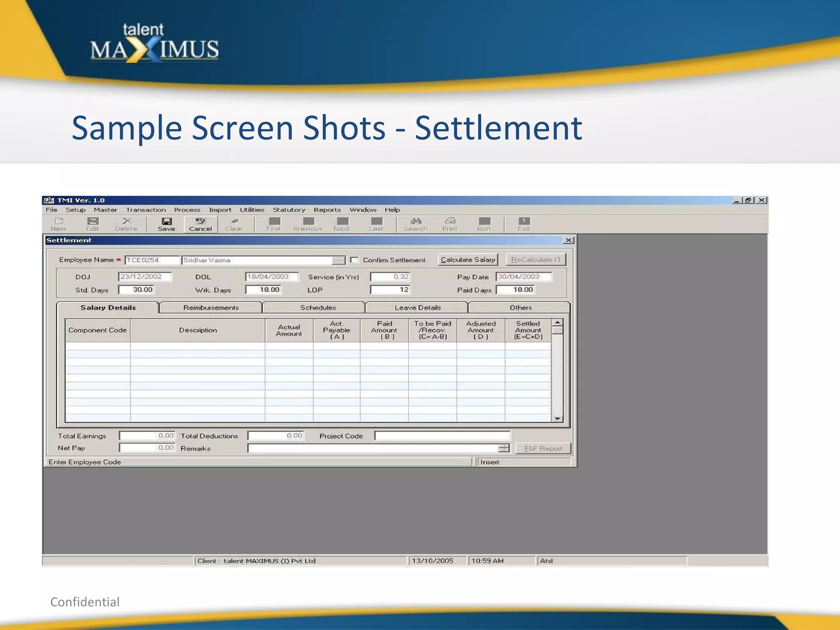Open the Setup menu
Image resolution: width=840 pixels, height=630 pixels.
tap(75, 210)
